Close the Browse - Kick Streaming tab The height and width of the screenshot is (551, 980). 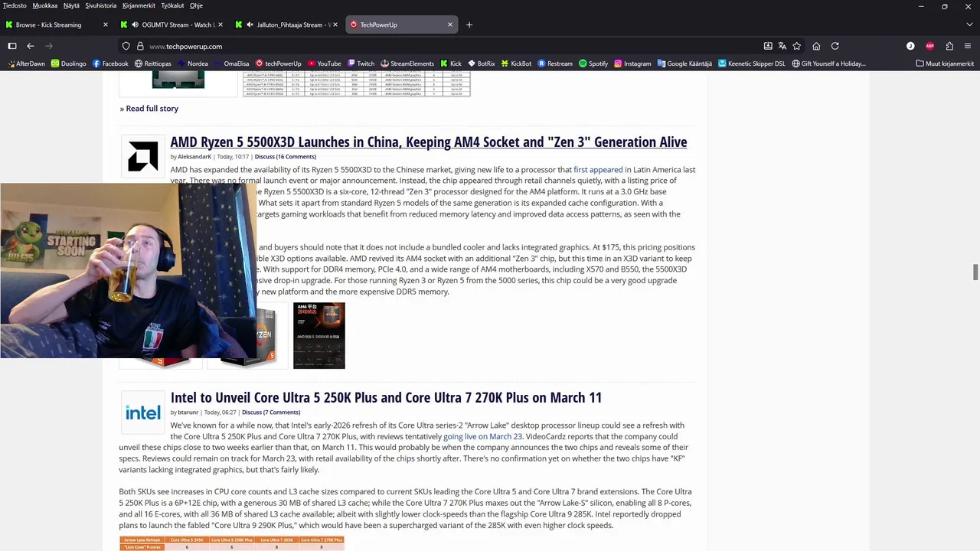click(x=106, y=24)
